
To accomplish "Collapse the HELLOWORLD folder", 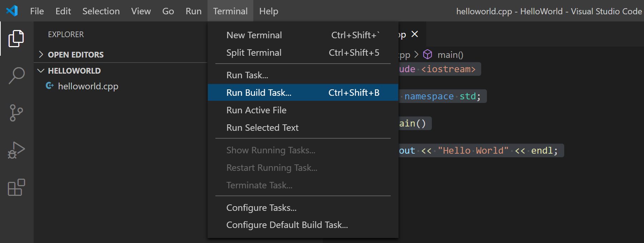I will [40, 70].
